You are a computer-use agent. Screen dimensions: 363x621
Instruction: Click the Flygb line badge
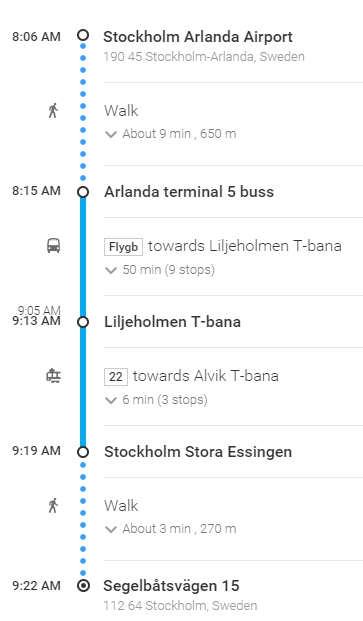point(124,247)
